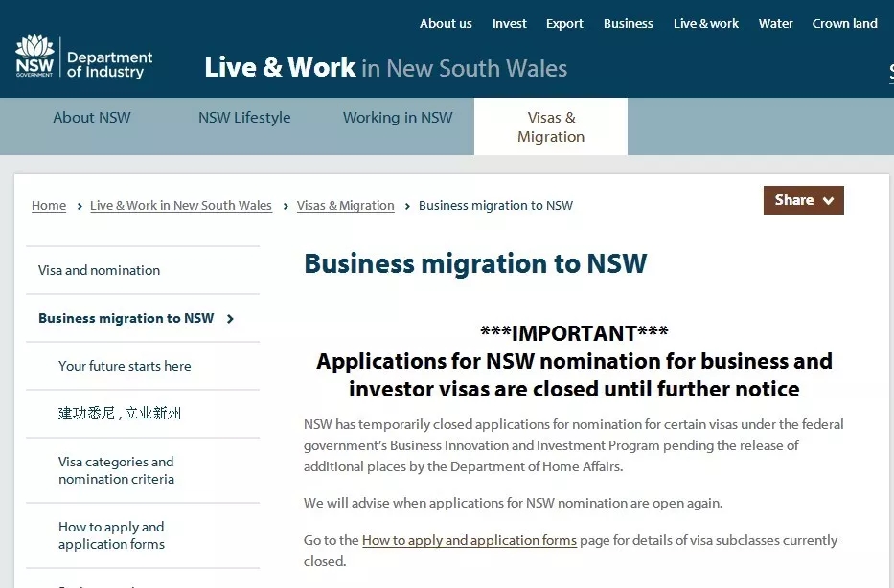Click the Department of Industry text logo
This screenshot has width=894, height=588.
pyautogui.click(x=109, y=64)
